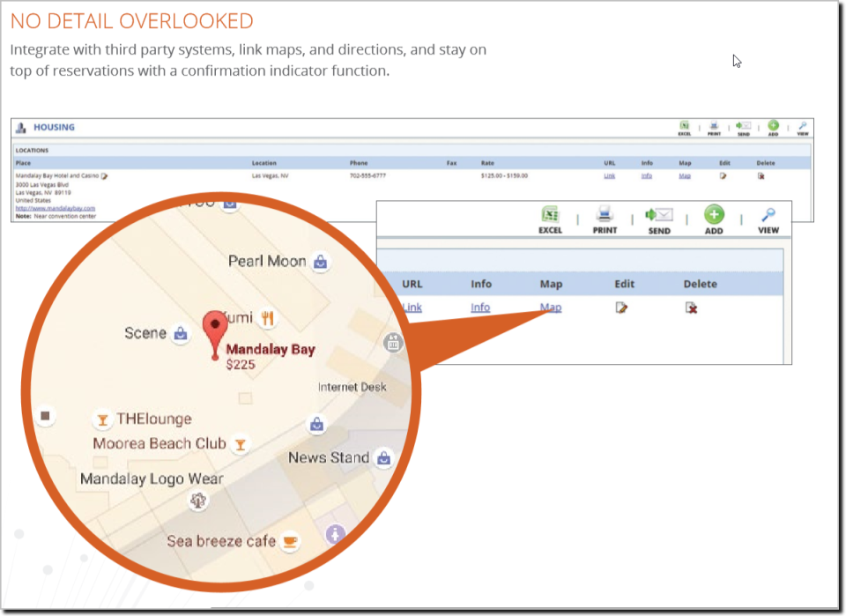
Task: Click the THElounge cocktail marker
Action: point(102,419)
